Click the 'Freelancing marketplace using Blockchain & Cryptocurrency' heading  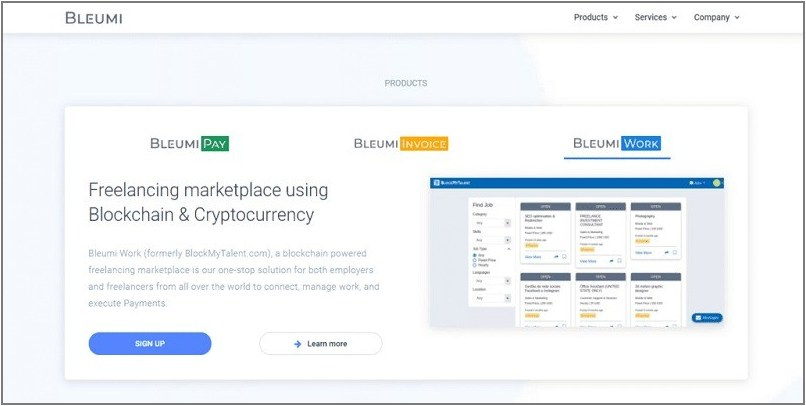coord(208,202)
